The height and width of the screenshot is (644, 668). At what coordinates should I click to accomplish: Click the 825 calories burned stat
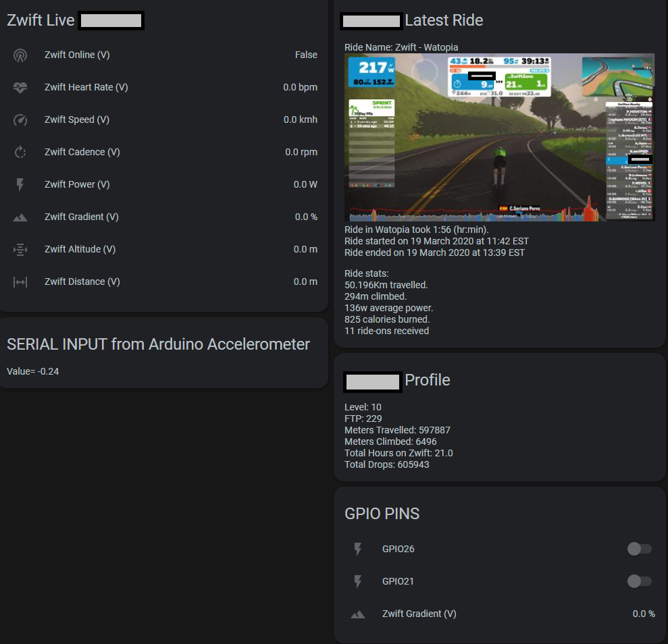pyautogui.click(x=387, y=319)
